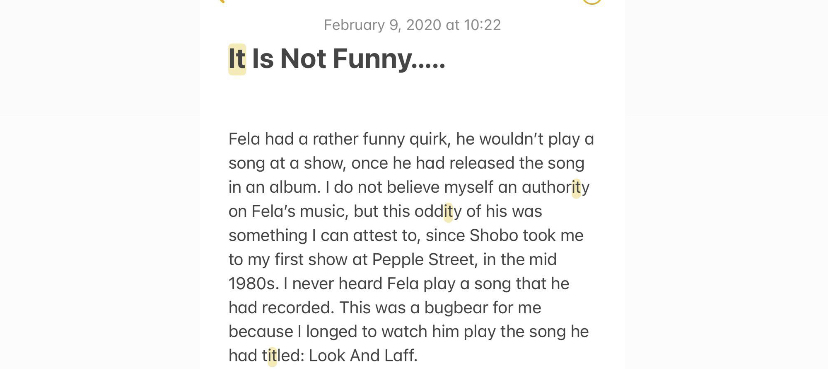Click the highlighted "it" in "titled"
The width and height of the screenshot is (828, 369).
pos(272,356)
